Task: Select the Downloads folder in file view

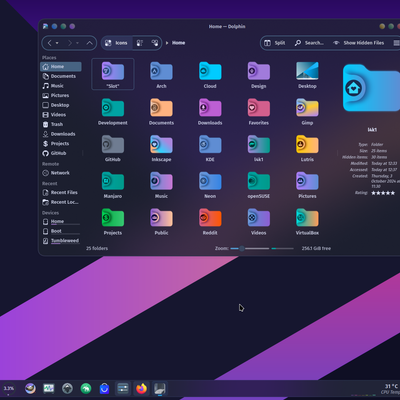Action: click(210, 111)
